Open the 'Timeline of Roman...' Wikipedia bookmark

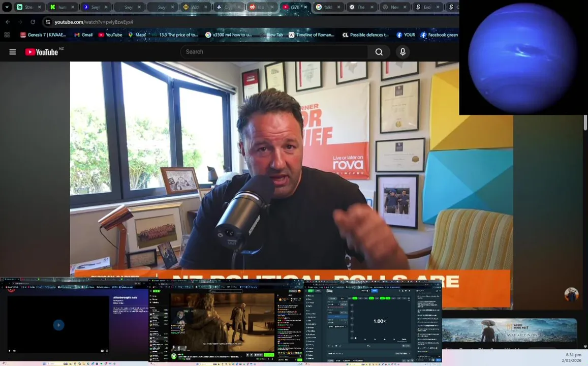(x=311, y=35)
